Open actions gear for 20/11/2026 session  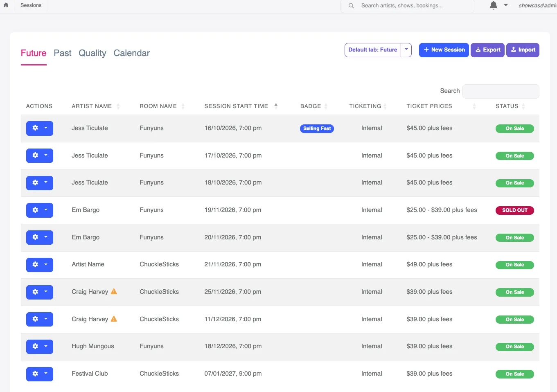click(x=40, y=237)
